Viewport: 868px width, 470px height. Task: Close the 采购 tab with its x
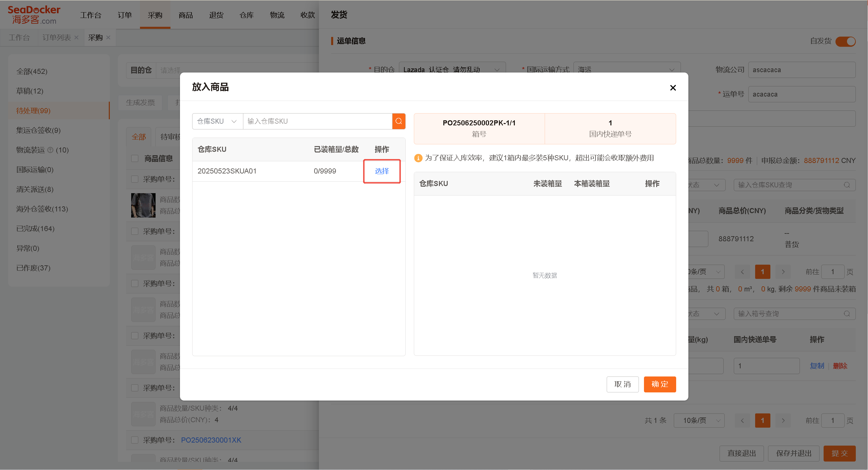108,38
